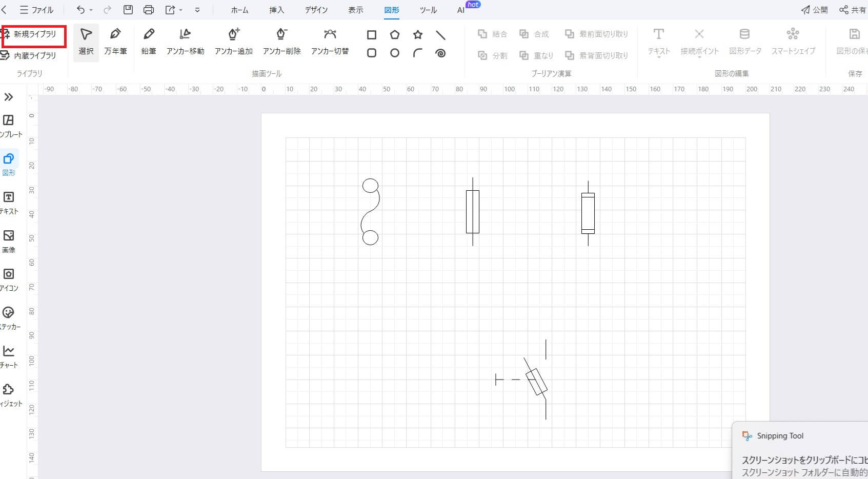This screenshot has height=479, width=868.
Task: Save the document with the disk icon
Action: pyautogui.click(x=128, y=10)
